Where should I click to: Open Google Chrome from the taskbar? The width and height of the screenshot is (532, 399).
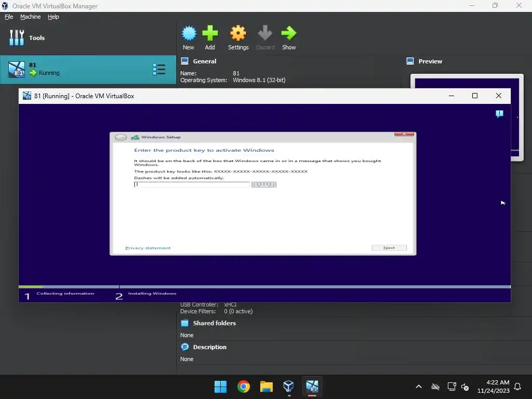coord(243,387)
